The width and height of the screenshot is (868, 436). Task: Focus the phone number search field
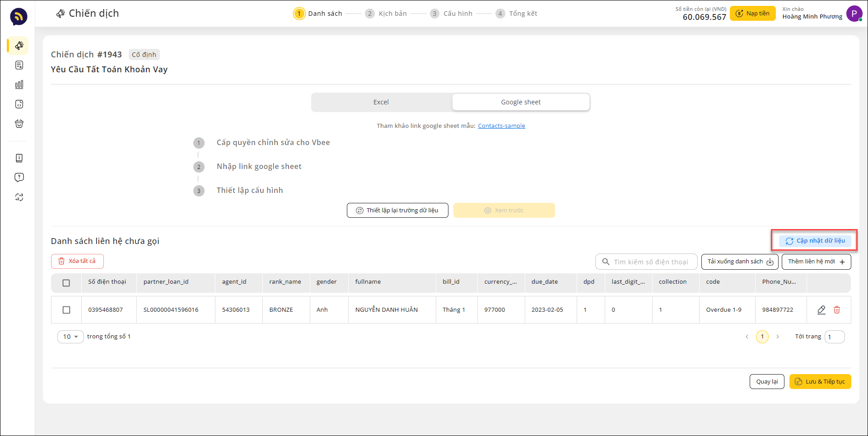650,262
